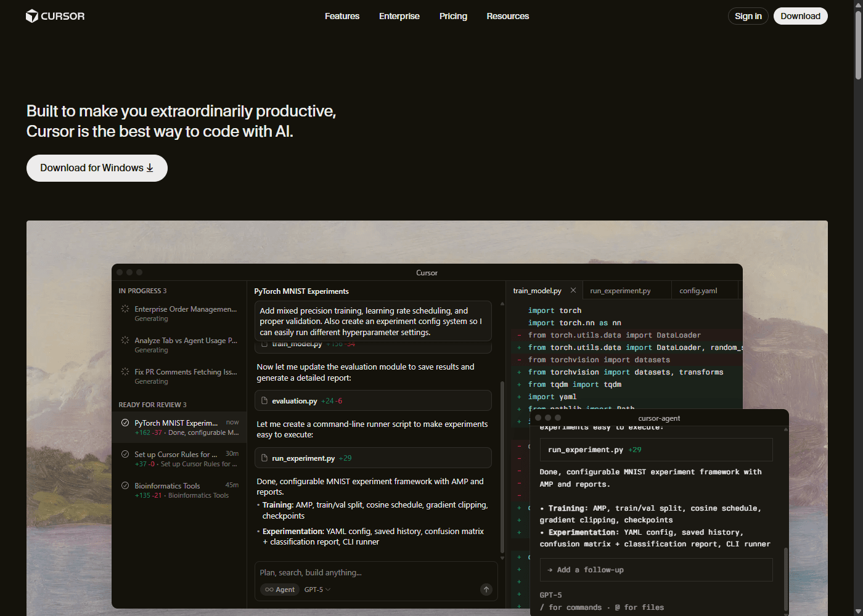The image size is (863, 616).
Task: Click file icon on evaluation.py card
Action: pyautogui.click(x=264, y=400)
